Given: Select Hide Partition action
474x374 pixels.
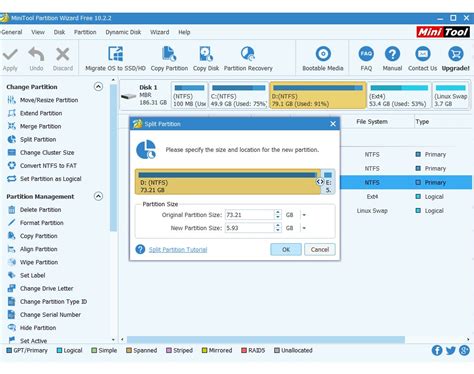Looking at the screenshot, I should click(x=32, y=328).
